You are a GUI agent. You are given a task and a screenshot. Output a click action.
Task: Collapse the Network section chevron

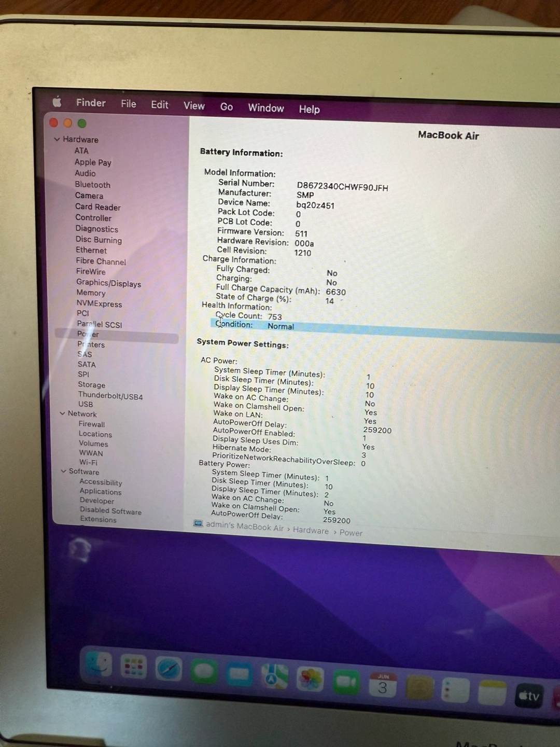click(62, 413)
